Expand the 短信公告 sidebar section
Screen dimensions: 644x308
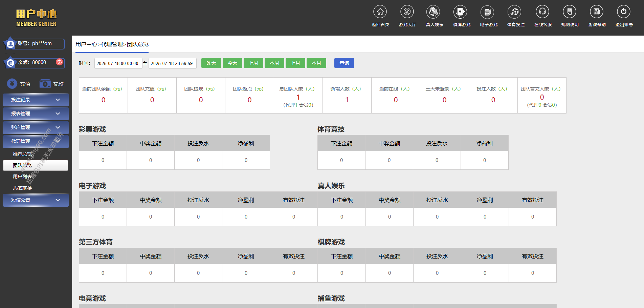(36, 200)
